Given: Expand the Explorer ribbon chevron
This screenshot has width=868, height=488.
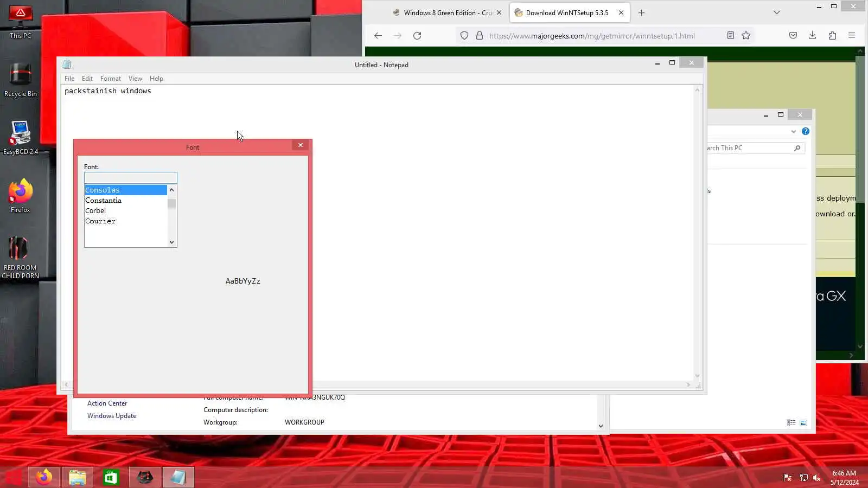Looking at the screenshot, I should click(794, 131).
